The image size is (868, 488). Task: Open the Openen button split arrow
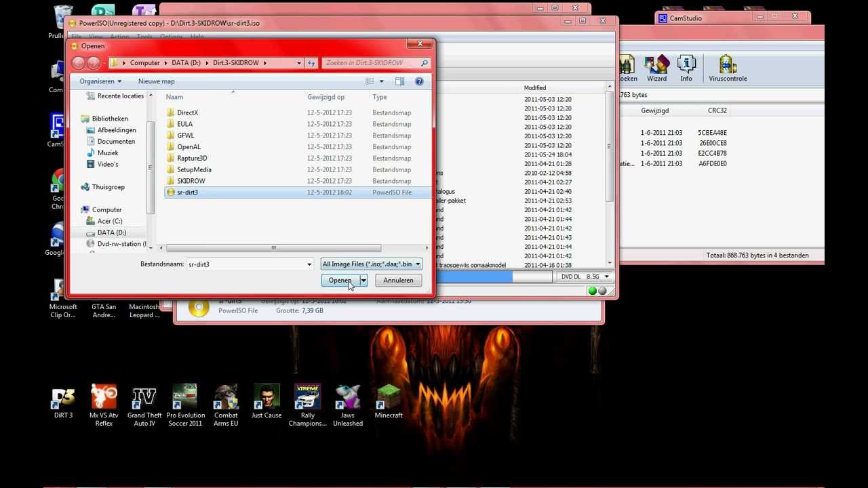[363, 281]
